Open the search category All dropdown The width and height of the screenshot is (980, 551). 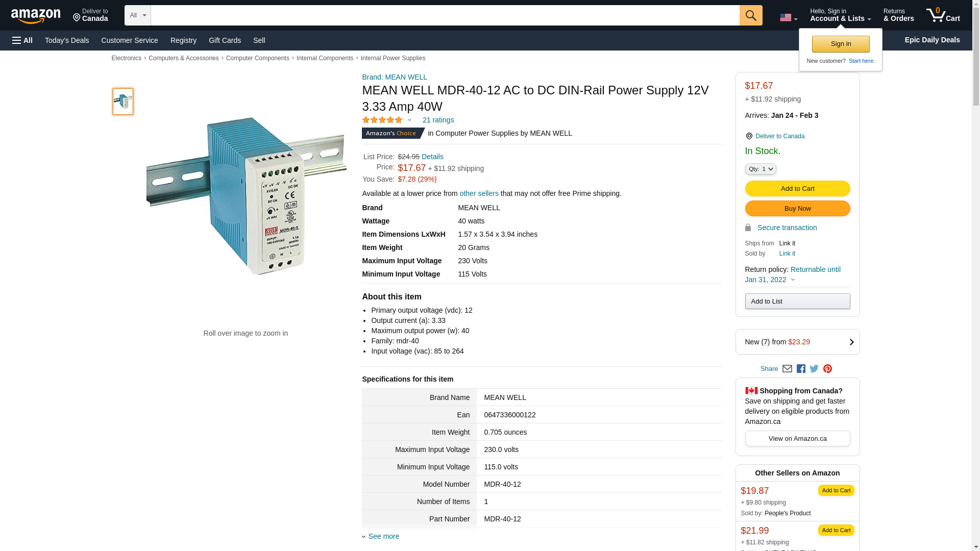(138, 15)
